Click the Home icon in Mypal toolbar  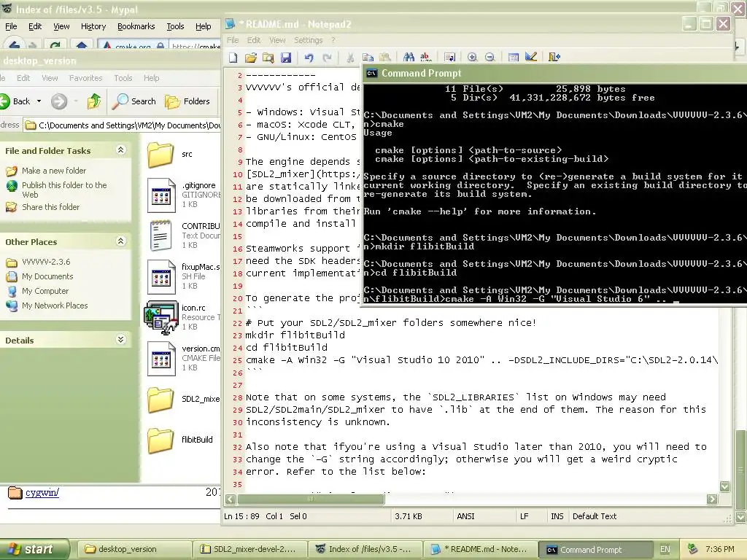click(x=82, y=46)
